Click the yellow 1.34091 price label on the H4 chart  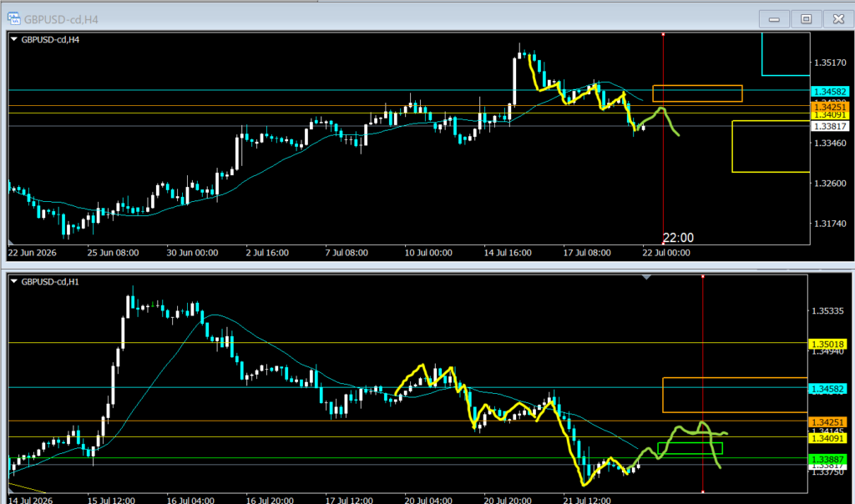coord(830,115)
